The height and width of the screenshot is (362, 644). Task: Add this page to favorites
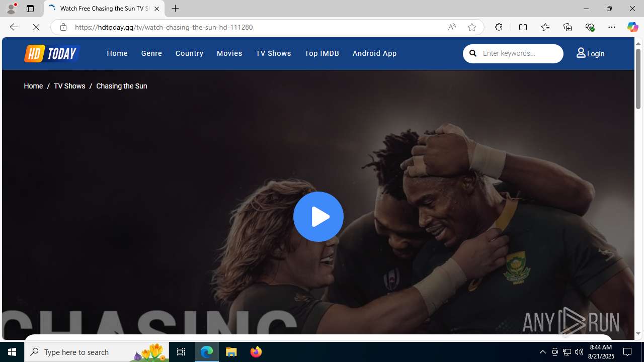click(x=471, y=27)
